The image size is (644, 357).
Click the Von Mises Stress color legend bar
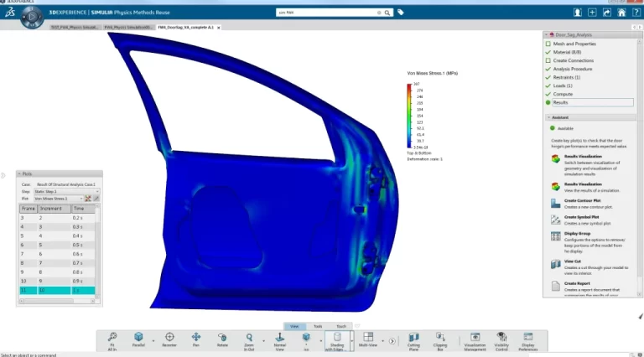(x=408, y=116)
